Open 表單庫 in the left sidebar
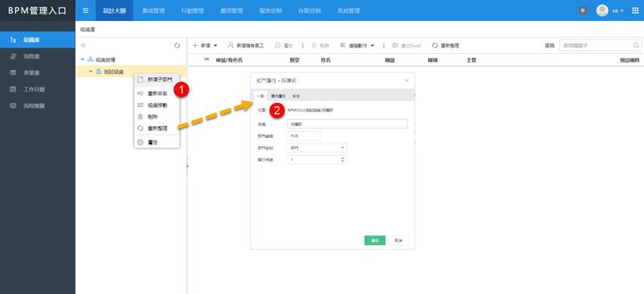The width and height of the screenshot is (644, 294). point(38,72)
